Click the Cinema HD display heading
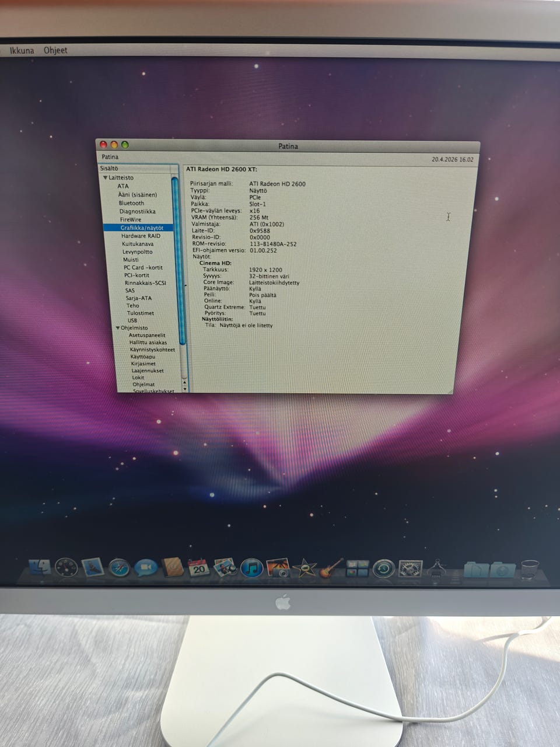Viewport: 560px width, 747px height. coord(215,263)
